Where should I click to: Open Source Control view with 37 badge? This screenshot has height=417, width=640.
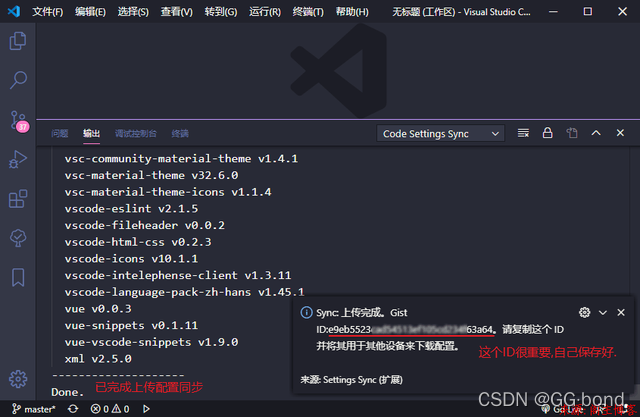tap(18, 121)
